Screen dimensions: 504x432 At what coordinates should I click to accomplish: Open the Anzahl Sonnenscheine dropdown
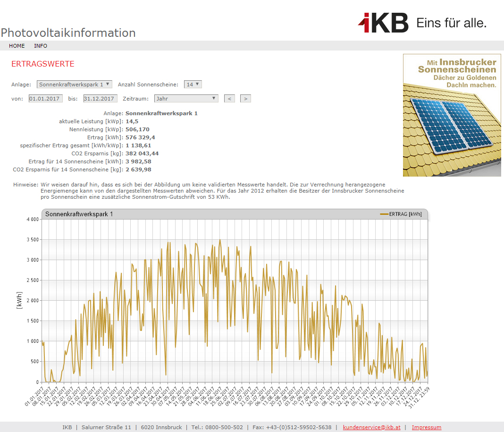[193, 85]
